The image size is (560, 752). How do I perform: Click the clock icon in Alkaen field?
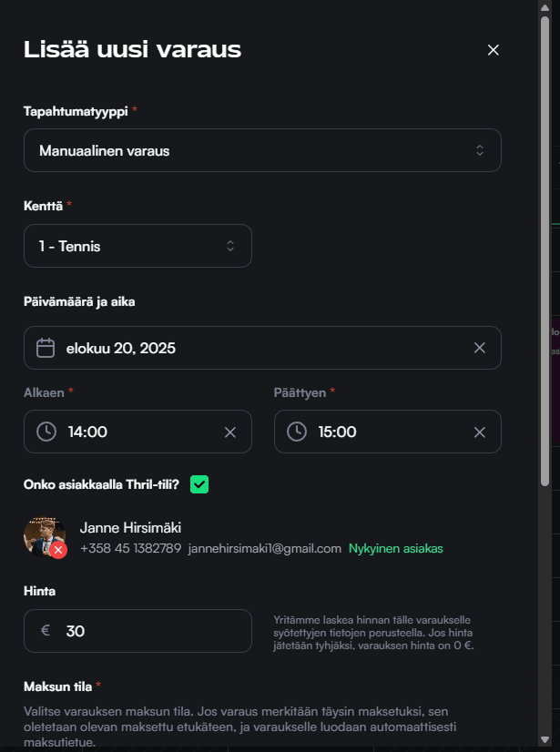46,432
